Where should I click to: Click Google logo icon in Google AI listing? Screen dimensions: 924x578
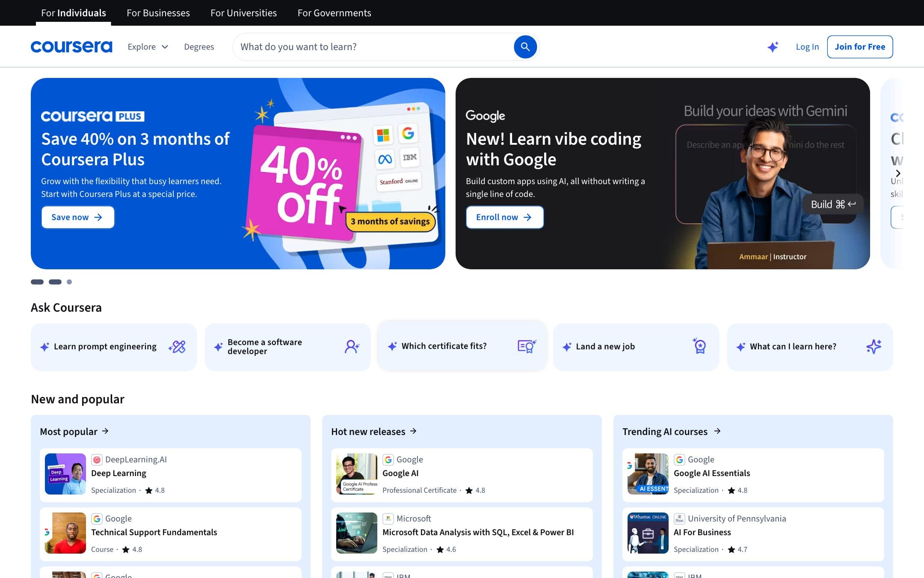click(388, 459)
